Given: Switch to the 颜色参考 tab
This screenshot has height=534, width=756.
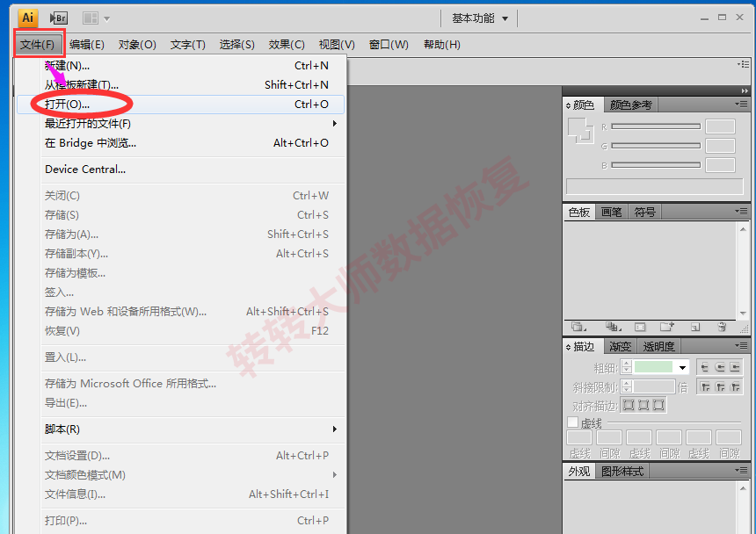Looking at the screenshot, I should [x=630, y=105].
